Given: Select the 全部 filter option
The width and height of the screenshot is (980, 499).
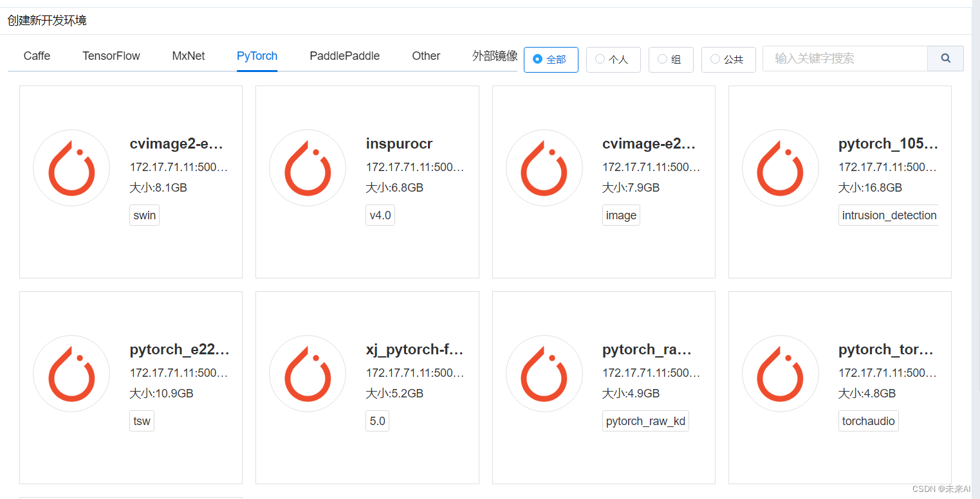Looking at the screenshot, I should [x=551, y=59].
